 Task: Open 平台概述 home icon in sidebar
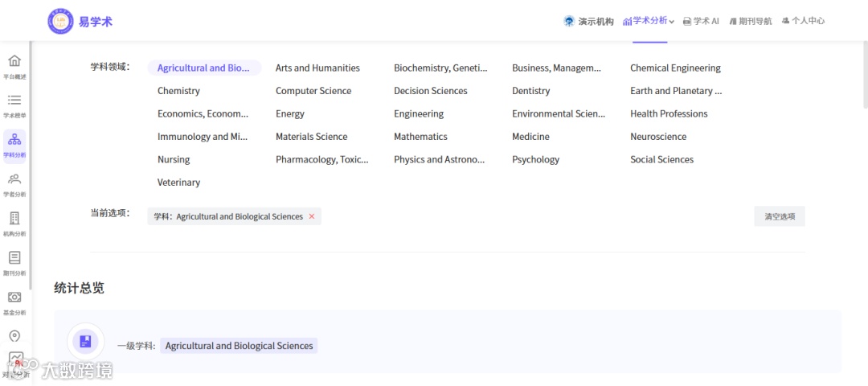click(x=14, y=62)
